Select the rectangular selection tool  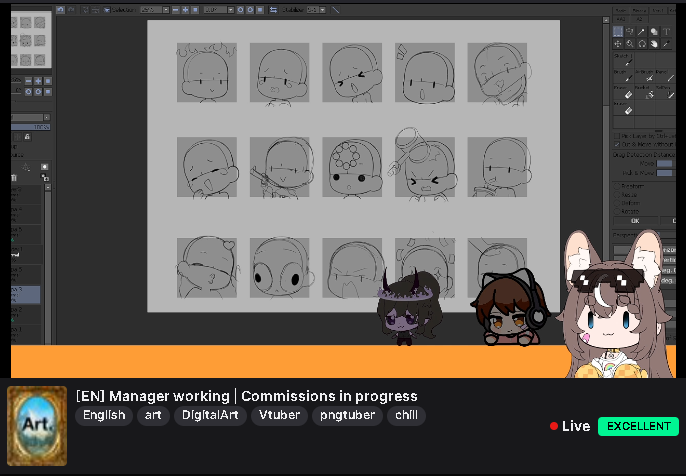point(618,31)
